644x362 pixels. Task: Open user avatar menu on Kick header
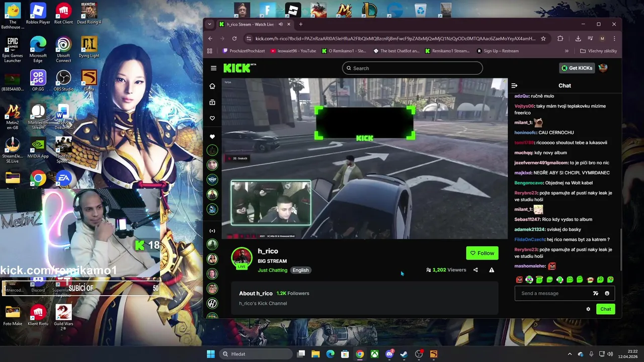(x=603, y=68)
